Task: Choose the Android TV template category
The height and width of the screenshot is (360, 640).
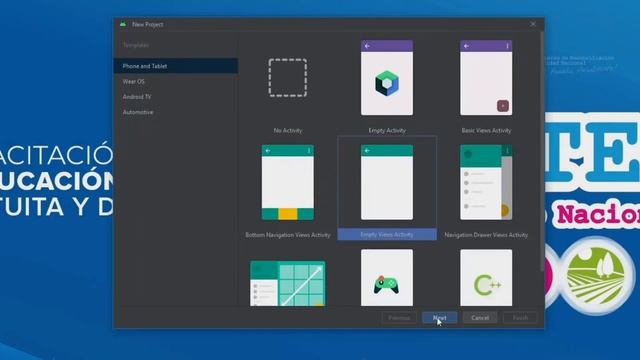Action: coord(137,97)
